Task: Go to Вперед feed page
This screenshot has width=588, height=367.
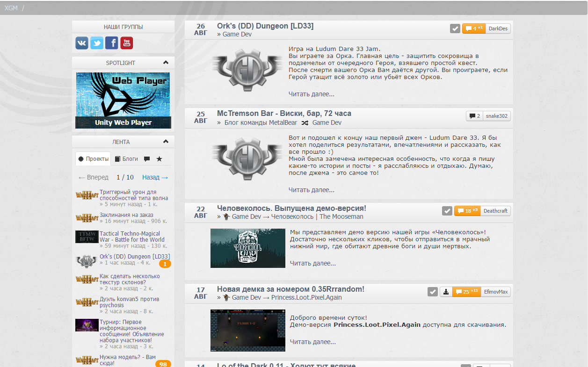Action: coord(93,177)
